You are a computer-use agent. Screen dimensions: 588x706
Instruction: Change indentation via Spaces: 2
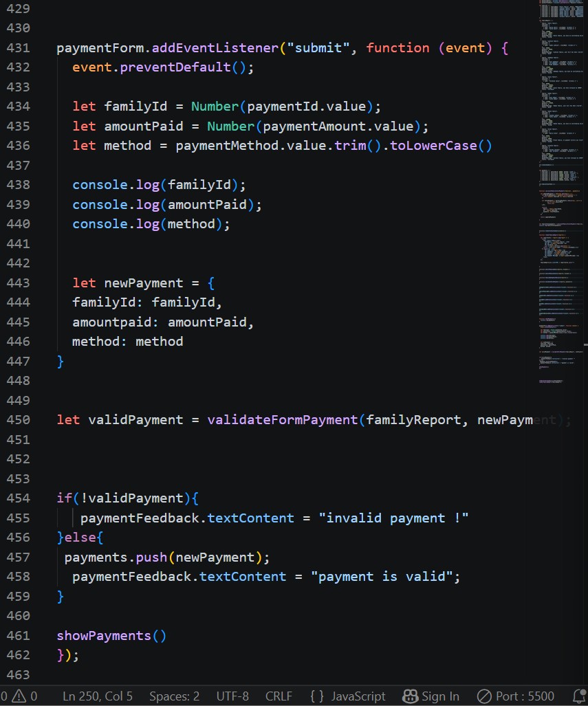coord(174,696)
